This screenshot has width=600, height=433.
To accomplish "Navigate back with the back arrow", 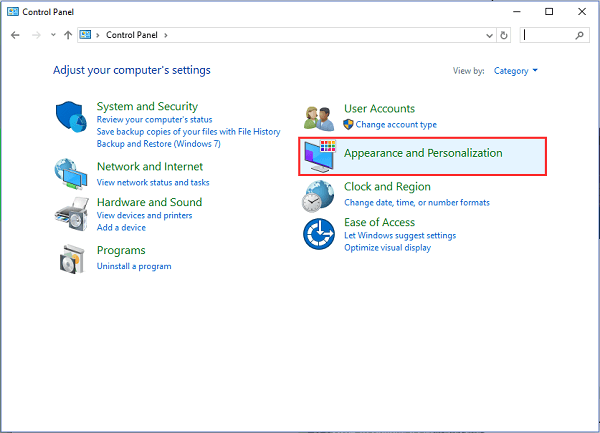I will coord(15,35).
